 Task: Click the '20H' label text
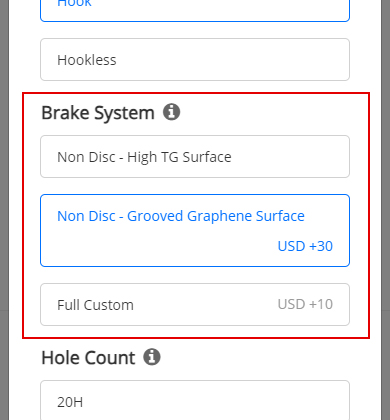tap(70, 402)
